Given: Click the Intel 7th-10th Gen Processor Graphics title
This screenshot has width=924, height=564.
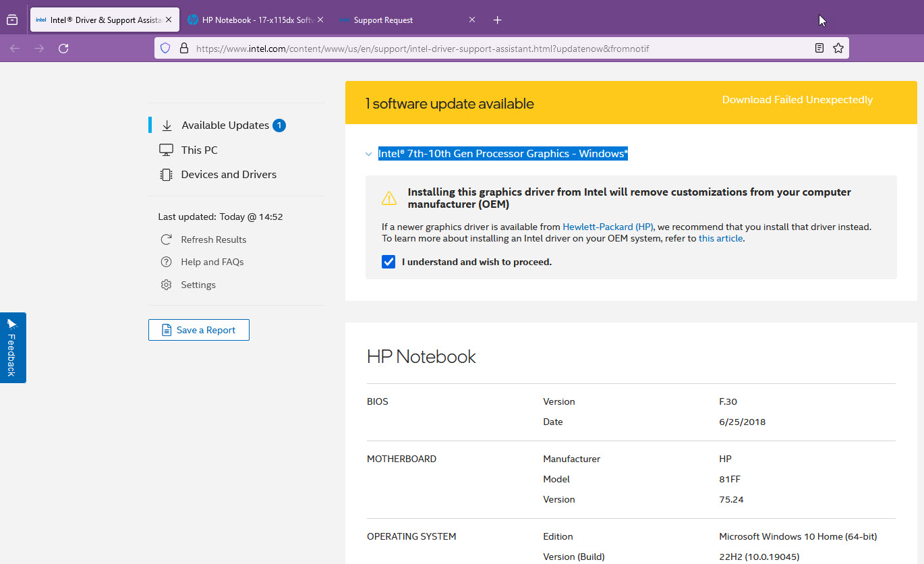Looking at the screenshot, I should 503,154.
